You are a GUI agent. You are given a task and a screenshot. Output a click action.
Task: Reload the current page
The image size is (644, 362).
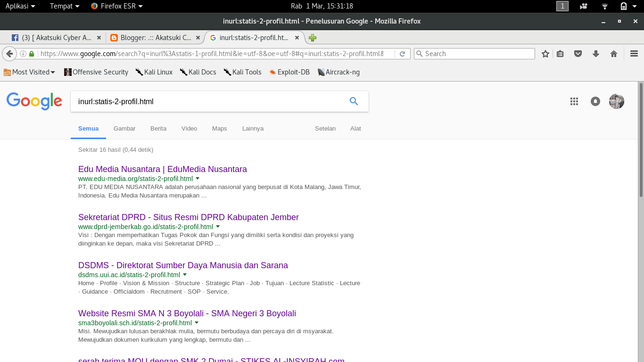tap(402, 54)
